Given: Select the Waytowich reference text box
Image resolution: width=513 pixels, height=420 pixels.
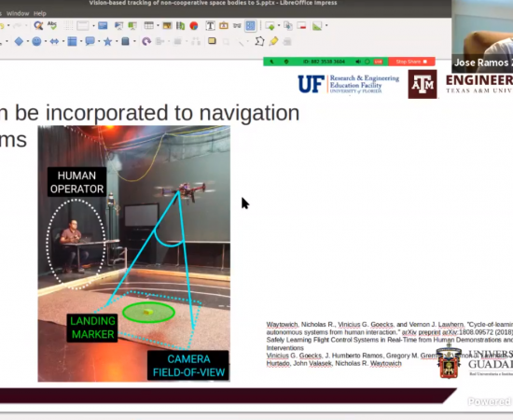Looking at the screenshot, I should 389,343.
